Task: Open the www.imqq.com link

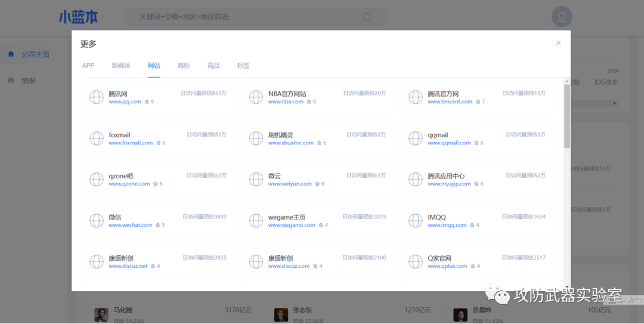Action: click(x=447, y=225)
